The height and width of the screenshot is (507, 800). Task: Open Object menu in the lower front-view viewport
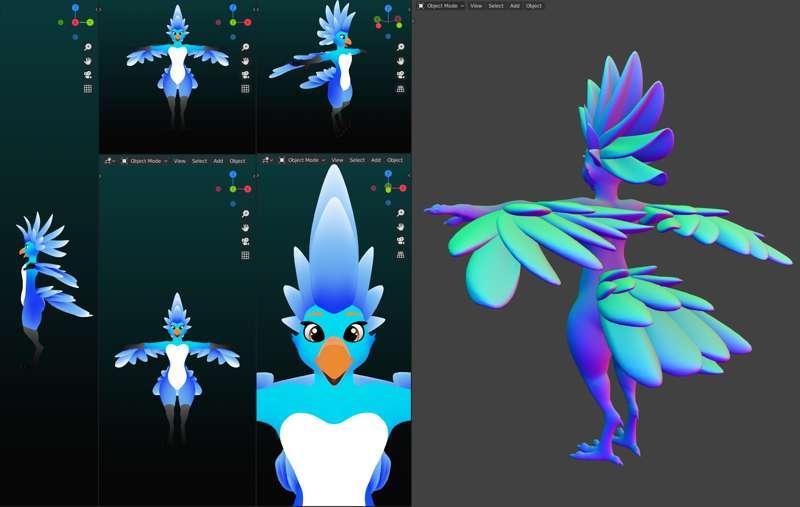coord(237,161)
